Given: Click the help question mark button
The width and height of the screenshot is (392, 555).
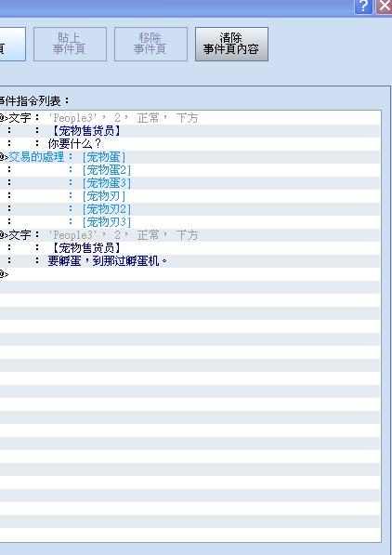Looking at the screenshot, I should (x=363, y=7).
